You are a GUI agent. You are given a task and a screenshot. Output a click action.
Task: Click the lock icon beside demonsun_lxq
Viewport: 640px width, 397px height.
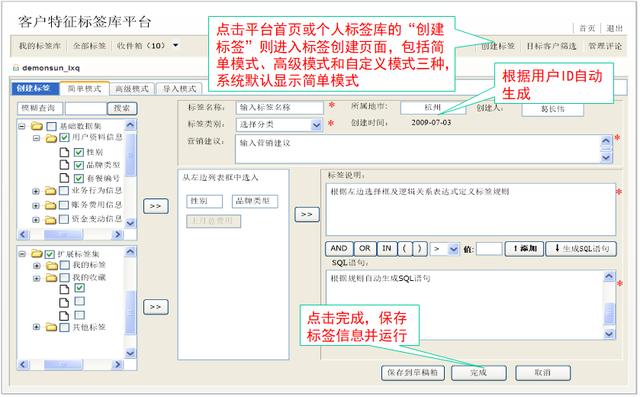pyautogui.click(x=16, y=68)
